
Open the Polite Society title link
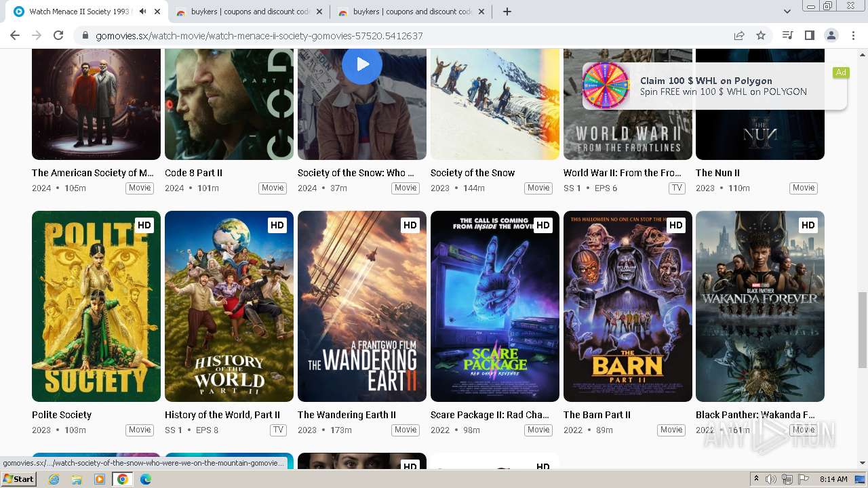(x=62, y=415)
